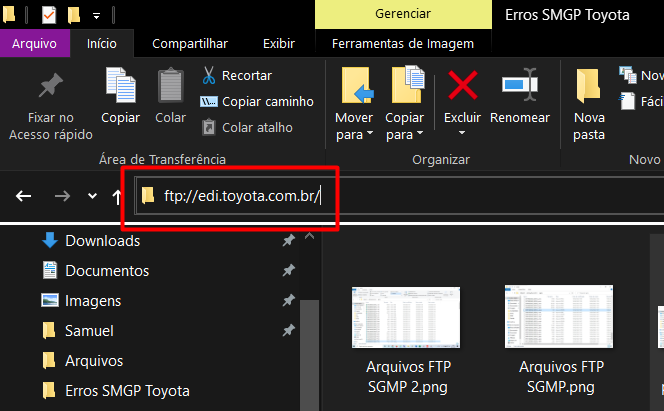The image size is (664, 411).
Task: Switch to the Início ribbon tab
Action: (x=102, y=43)
